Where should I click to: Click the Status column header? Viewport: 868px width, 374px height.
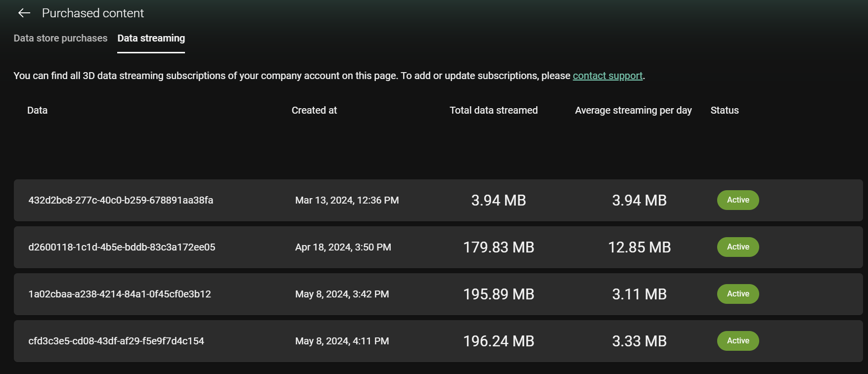coord(724,110)
